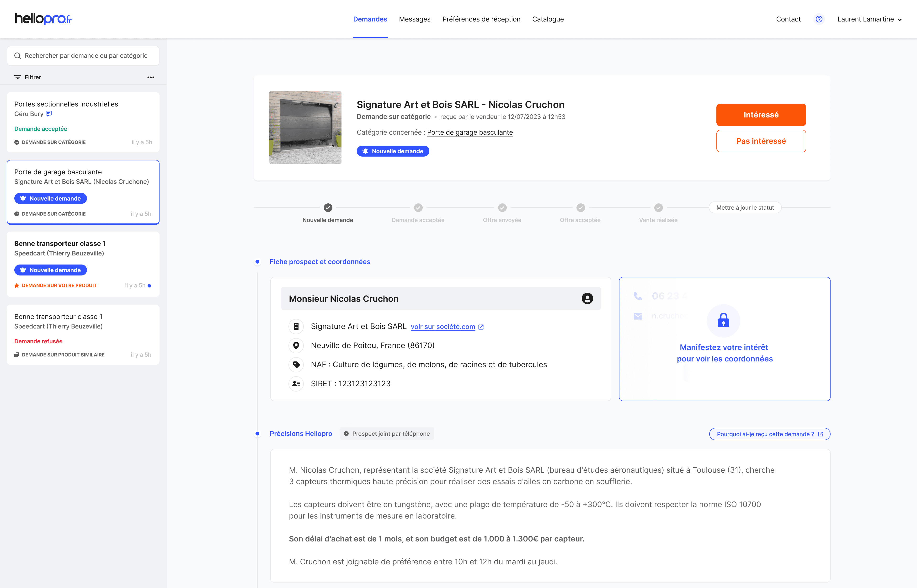Viewport: 917px width, 588px height.
Task: Click 'DEMANDE SUR VOTRE PRODUIT' label
Action: [59, 286]
